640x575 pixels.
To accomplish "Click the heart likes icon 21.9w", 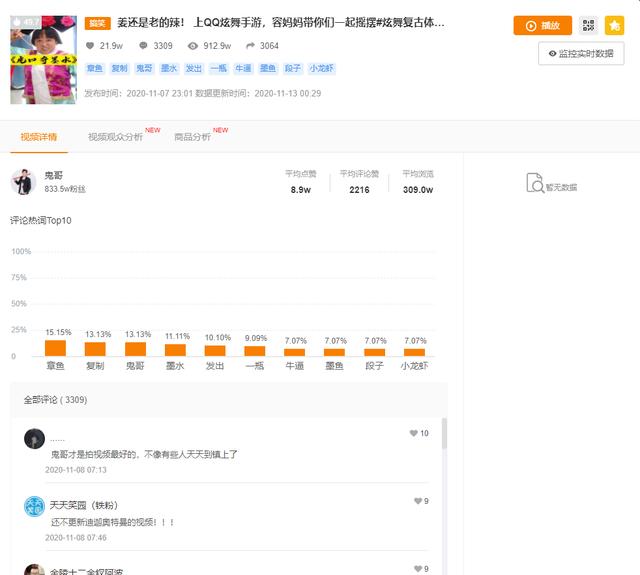I will (90, 46).
